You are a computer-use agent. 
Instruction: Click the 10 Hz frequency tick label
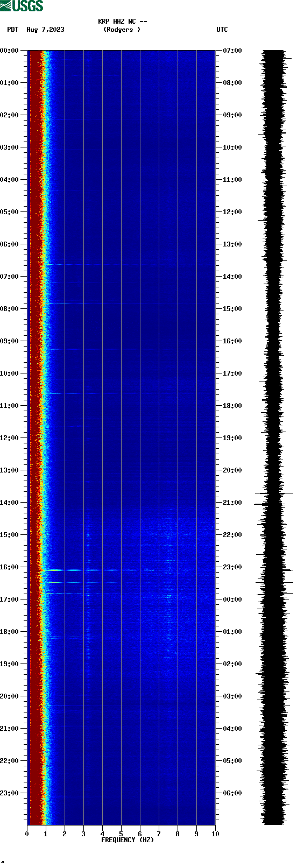click(x=215, y=834)
